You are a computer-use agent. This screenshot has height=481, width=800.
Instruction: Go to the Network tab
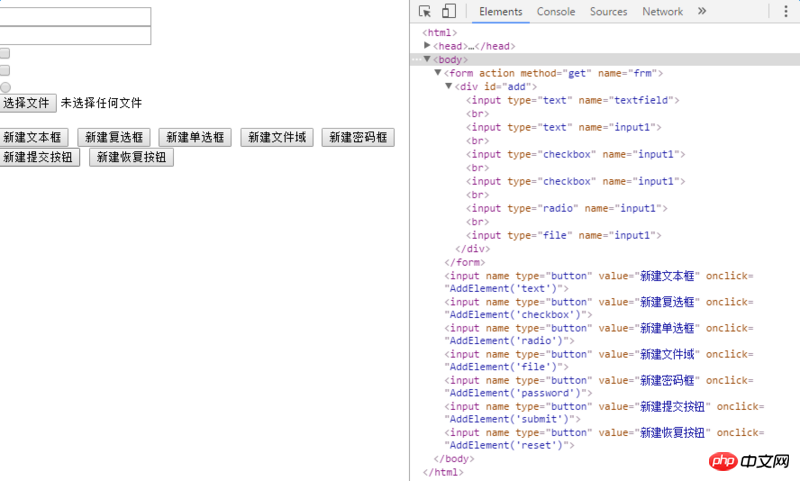[x=662, y=12]
